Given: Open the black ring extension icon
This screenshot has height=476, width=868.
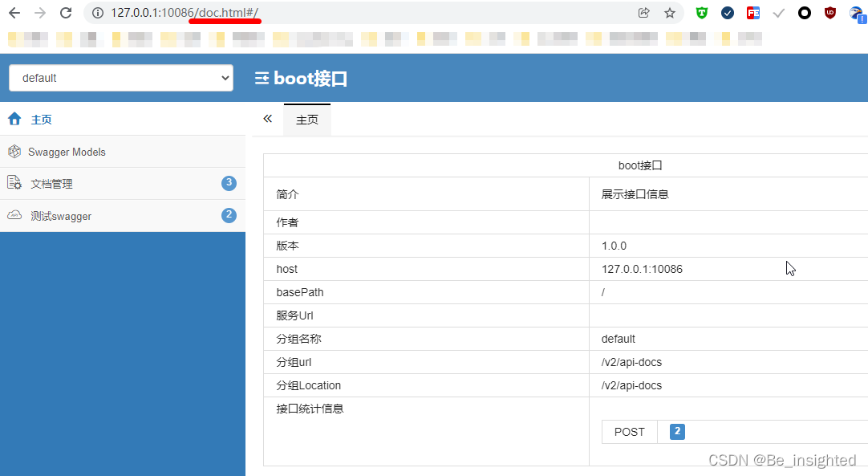Looking at the screenshot, I should click(805, 13).
